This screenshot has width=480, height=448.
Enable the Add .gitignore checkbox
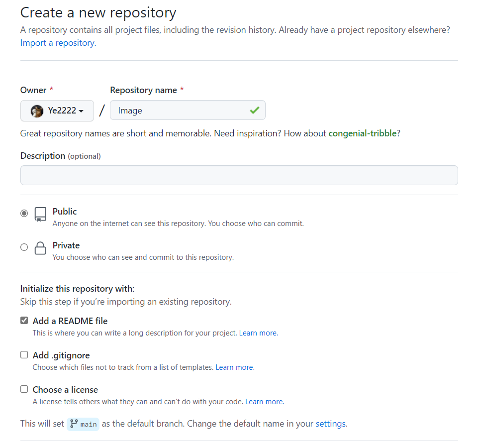click(24, 355)
